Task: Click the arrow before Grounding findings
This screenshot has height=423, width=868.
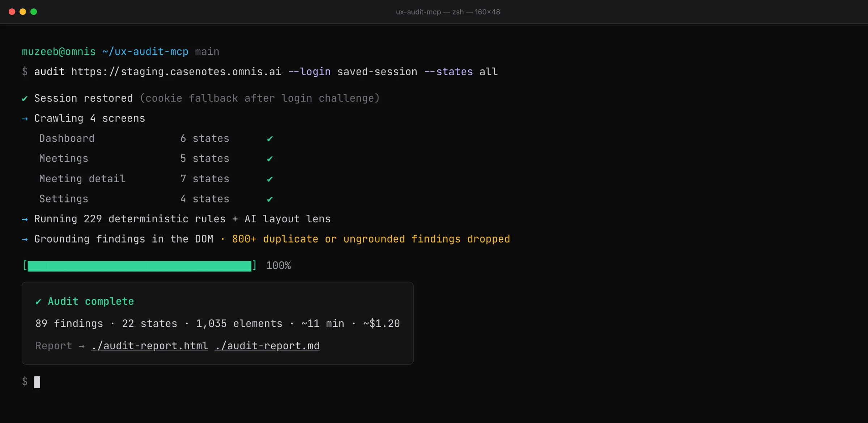Action: [25, 239]
